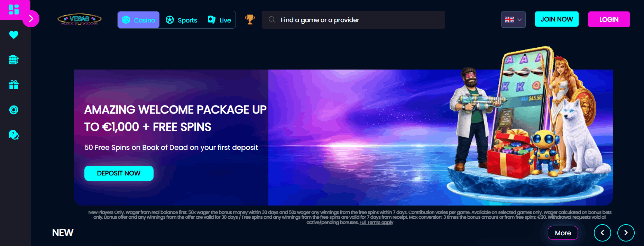
Task: Show previous games with left arrow
Action: 602,233
